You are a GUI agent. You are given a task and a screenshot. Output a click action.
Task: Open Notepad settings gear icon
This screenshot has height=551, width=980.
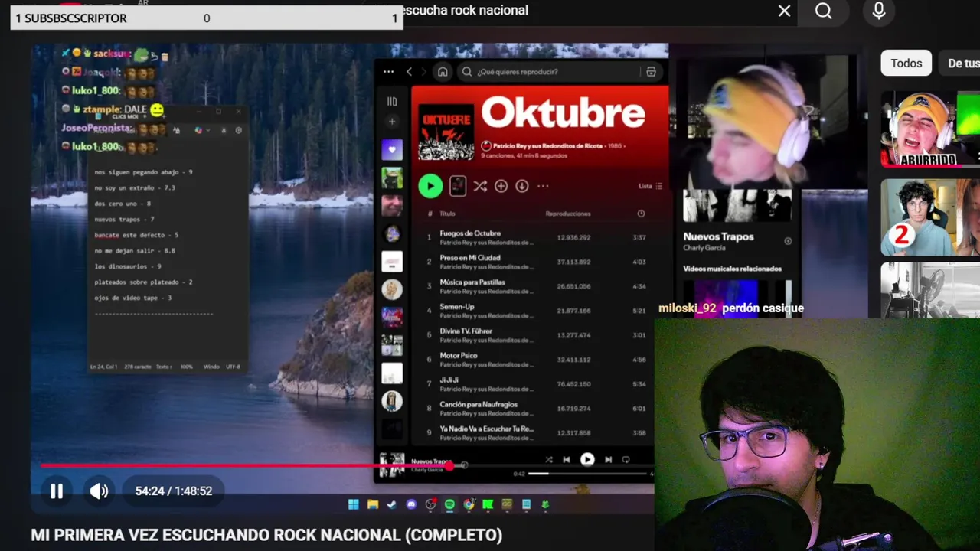pyautogui.click(x=238, y=131)
